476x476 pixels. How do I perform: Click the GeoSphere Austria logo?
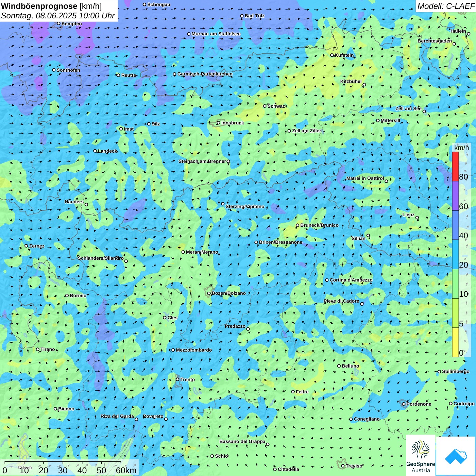tap(421, 456)
